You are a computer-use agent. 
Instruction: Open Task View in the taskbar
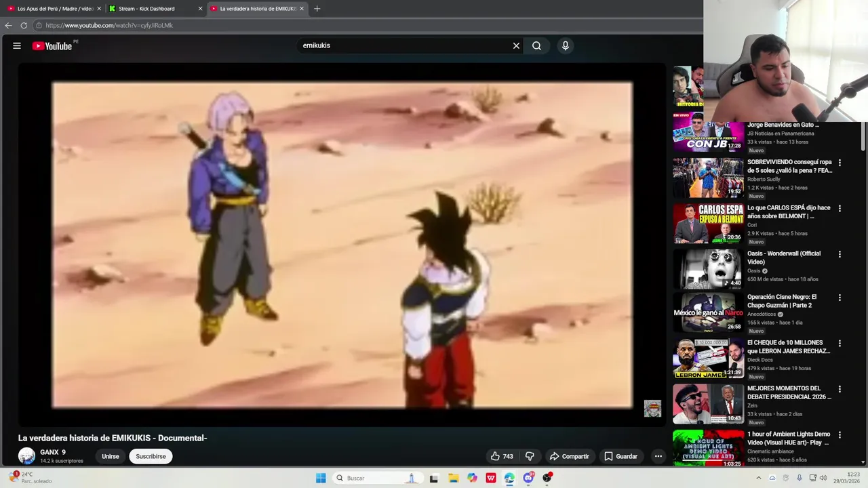pyautogui.click(x=434, y=478)
